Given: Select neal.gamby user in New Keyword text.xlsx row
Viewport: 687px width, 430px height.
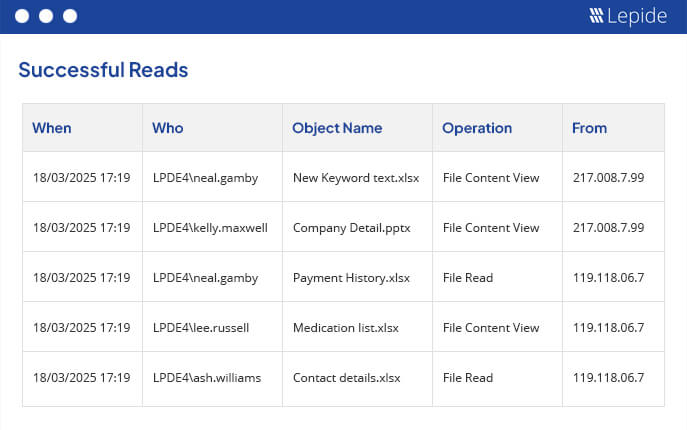Looking at the screenshot, I should (205, 178).
